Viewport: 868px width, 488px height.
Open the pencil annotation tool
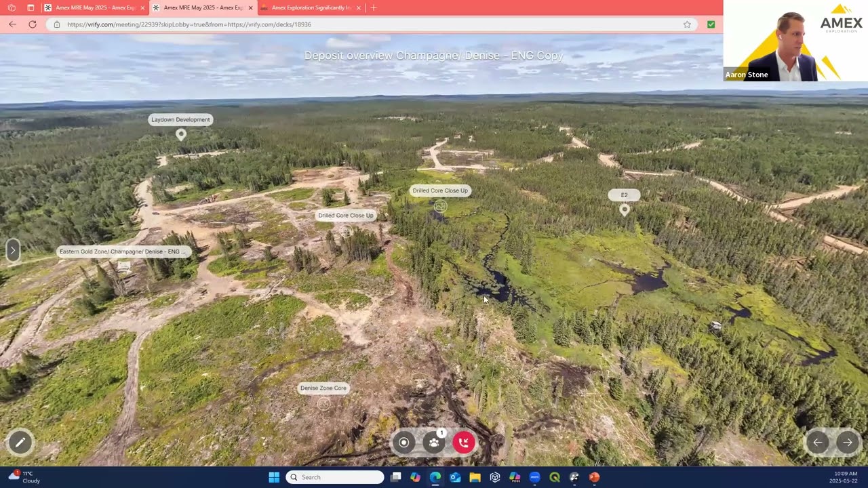pos(20,443)
